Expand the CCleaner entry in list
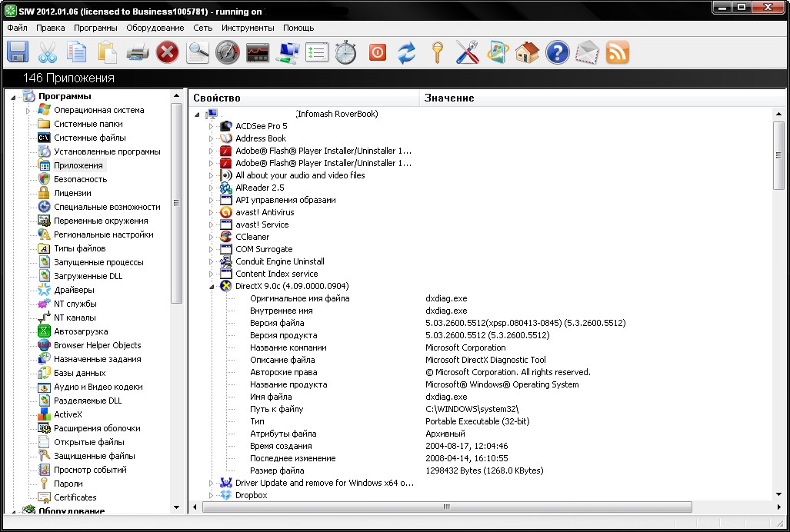Image resolution: width=790 pixels, height=532 pixels. pyautogui.click(x=212, y=237)
